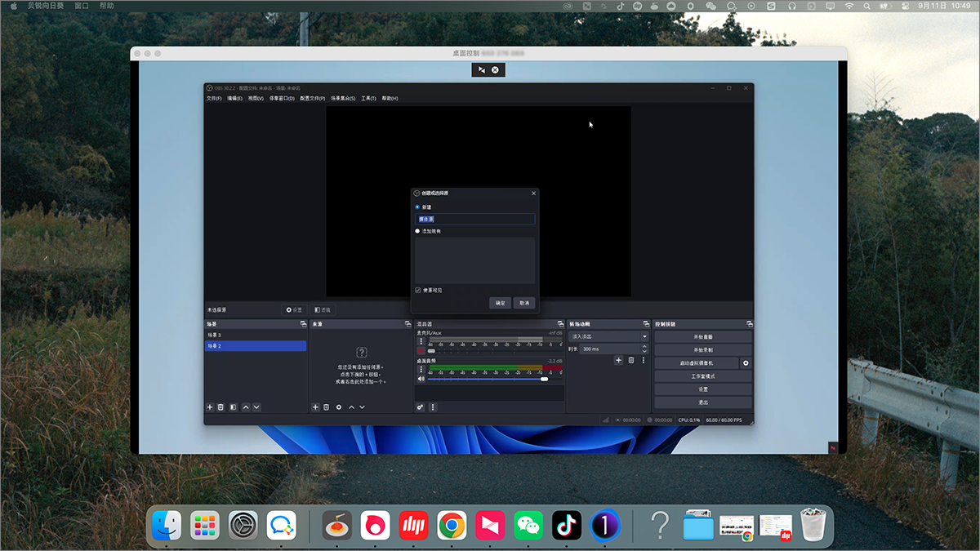Open advanced audio properties gear icon

coord(421,407)
